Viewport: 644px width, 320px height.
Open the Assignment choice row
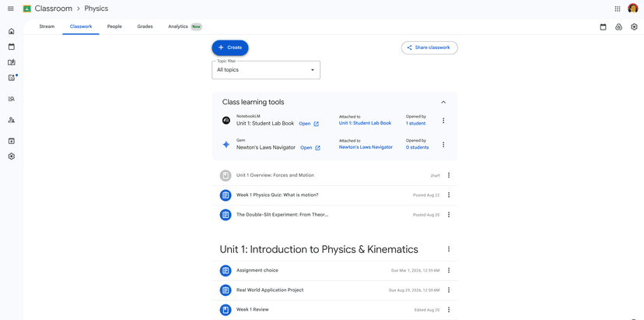[334, 270]
